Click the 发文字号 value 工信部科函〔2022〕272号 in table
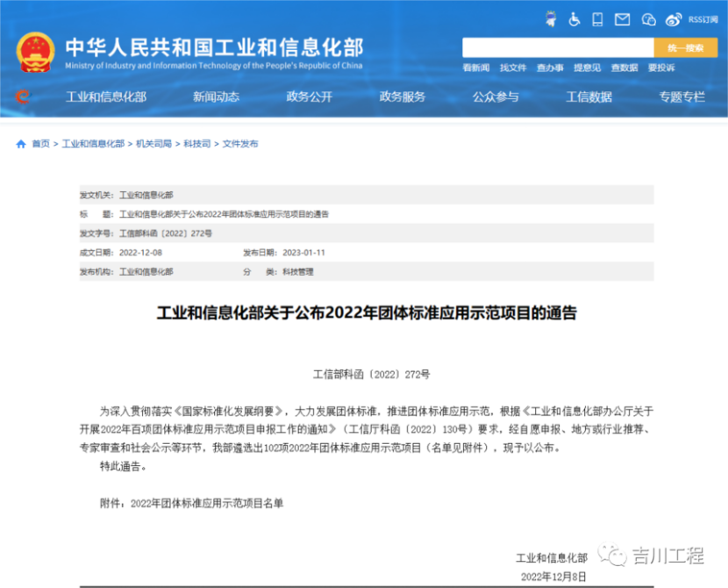Screen dimensions: 728x588 click(166, 233)
